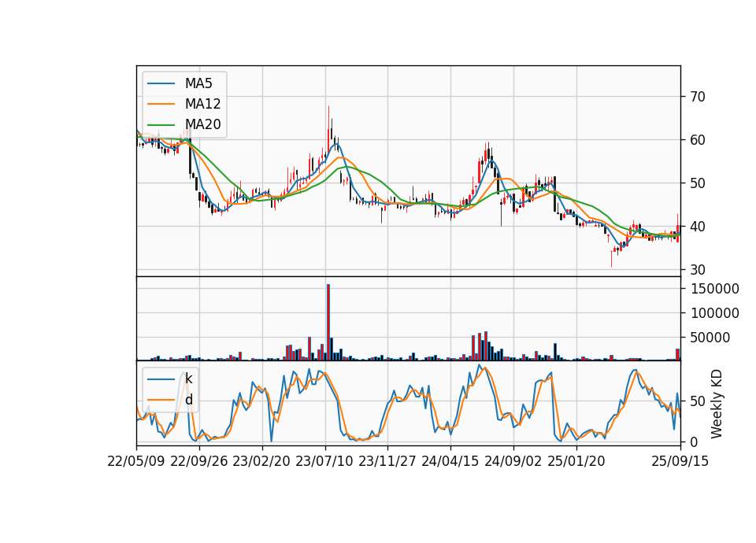Click the MA5 legend label
This screenshot has height=543, width=756.
(x=198, y=83)
